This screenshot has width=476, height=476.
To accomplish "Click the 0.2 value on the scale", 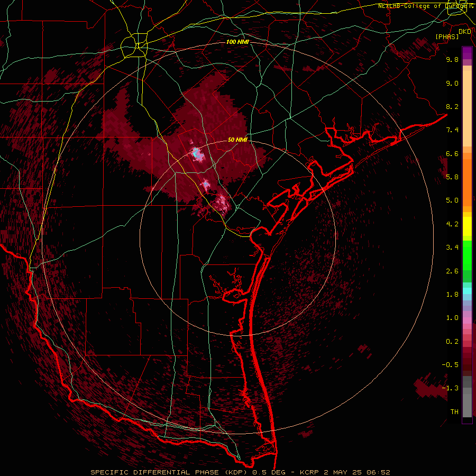I will click(x=452, y=342).
